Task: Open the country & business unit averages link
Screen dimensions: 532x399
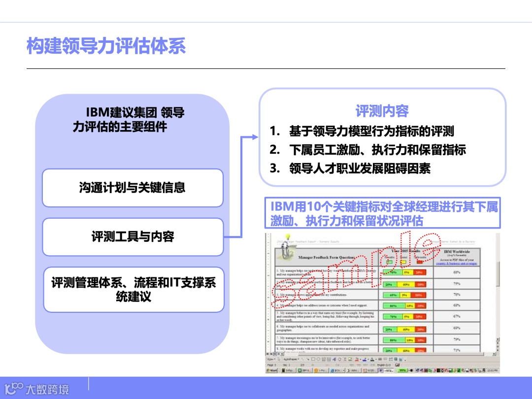Action: (456, 263)
